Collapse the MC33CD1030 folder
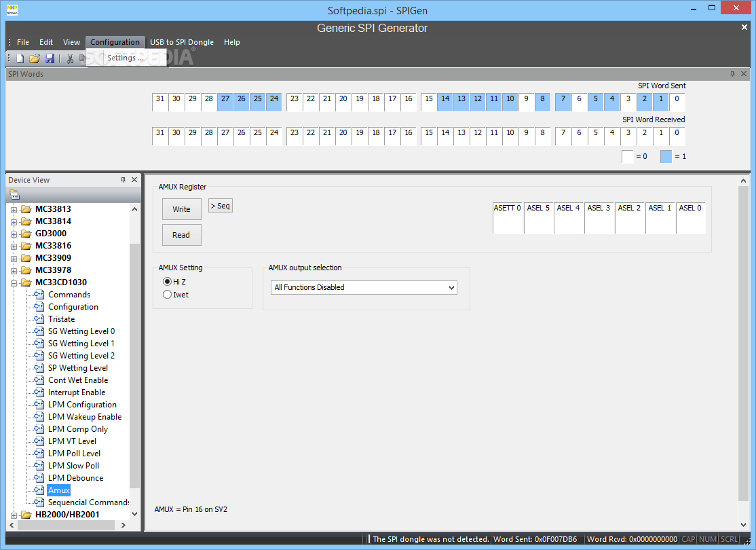The width and height of the screenshot is (756, 550). click(x=14, y=282)
